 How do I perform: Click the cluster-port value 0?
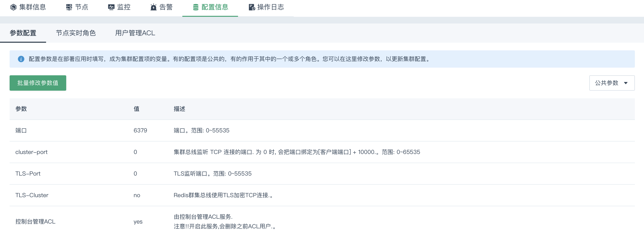tap(135, 152)
